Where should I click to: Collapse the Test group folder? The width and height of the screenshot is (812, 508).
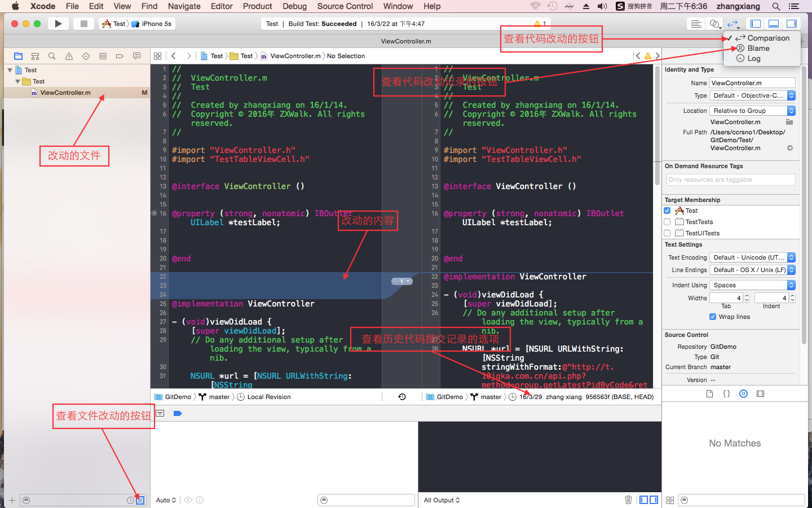[17, 81]
